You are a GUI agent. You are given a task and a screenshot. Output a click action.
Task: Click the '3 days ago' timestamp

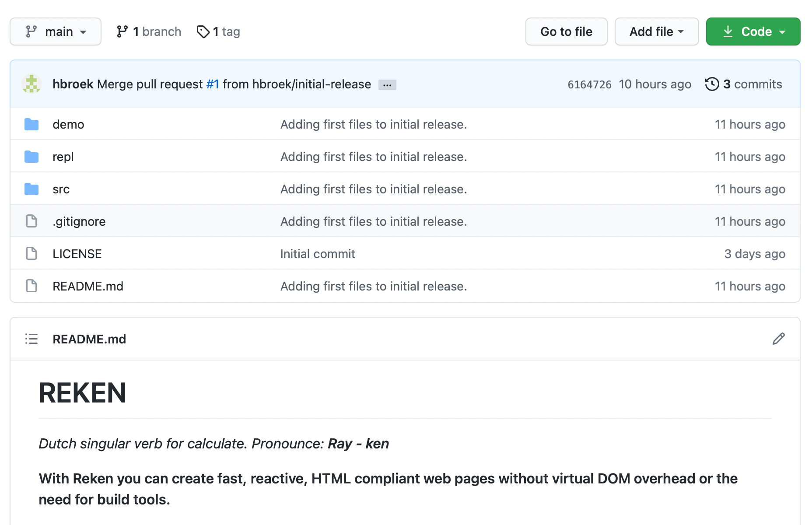755,254
